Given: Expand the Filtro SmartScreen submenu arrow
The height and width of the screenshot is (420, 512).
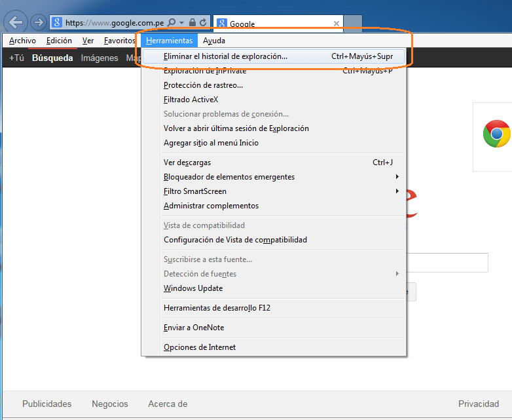Looking at the screenshot, I should click(x=397, y=191).
